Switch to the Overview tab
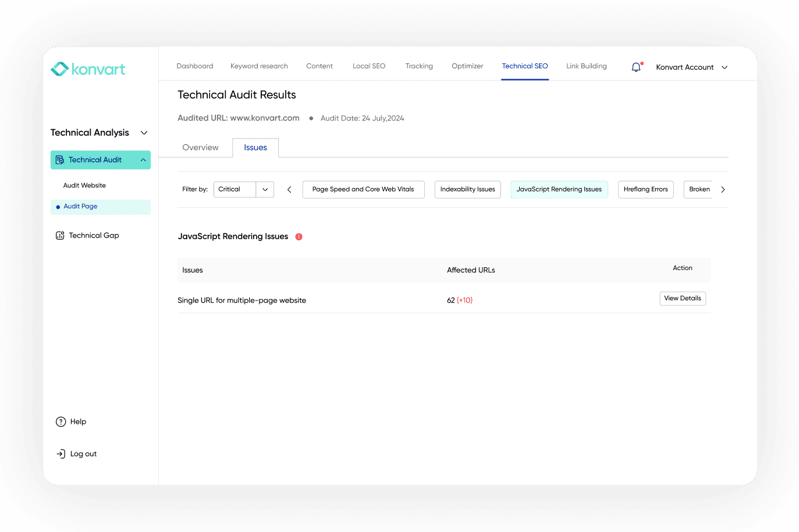 (200, 148)
